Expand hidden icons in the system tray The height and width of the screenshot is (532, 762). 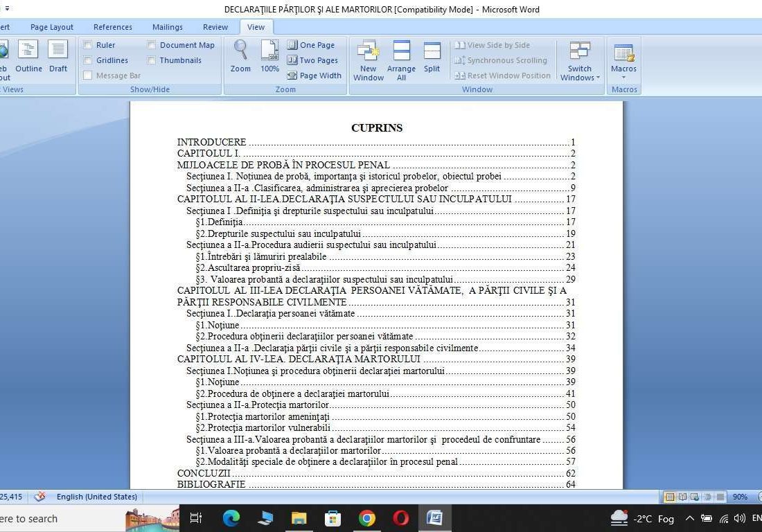pyautogui.click(x=689, y=517)
